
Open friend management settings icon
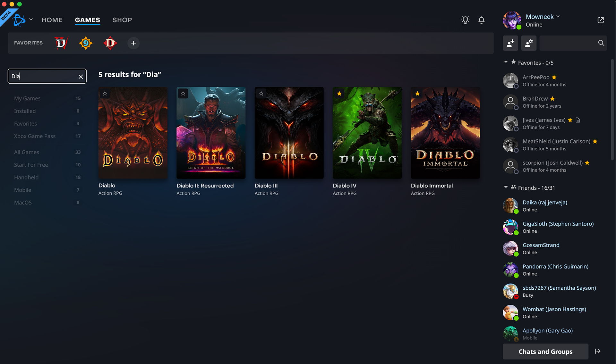click(529, 43)
